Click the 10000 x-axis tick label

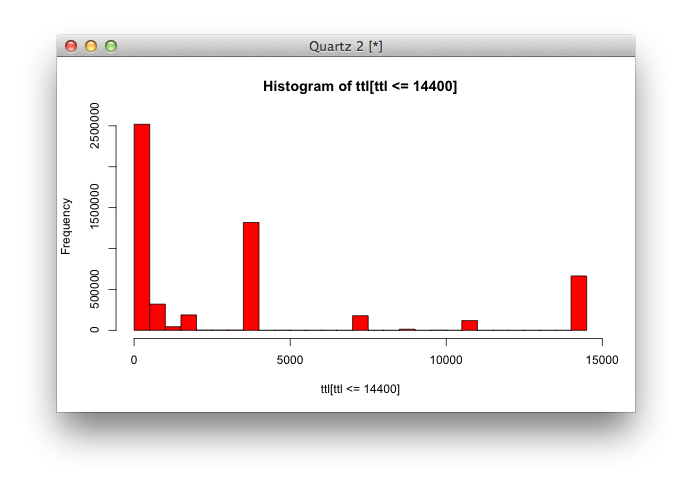pos(445,358)
